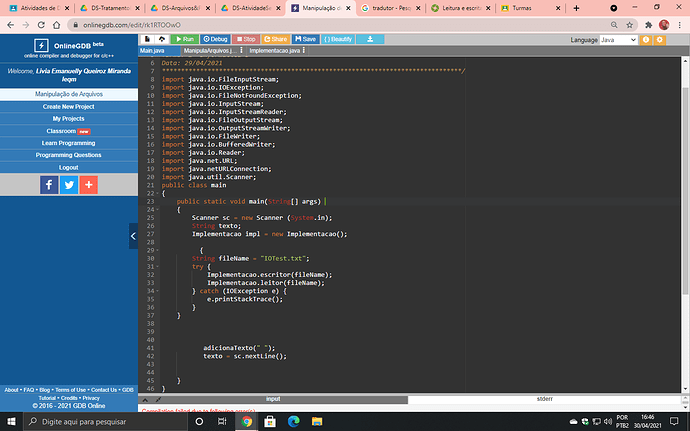Select the input console tab
The image size is (690, 431).
[x=273, y=399]
